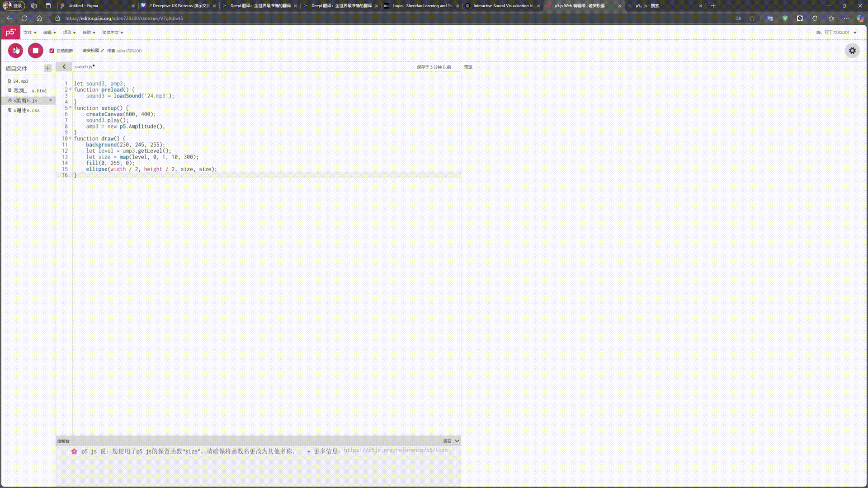868x488 pixels.
Task: Collapse the console with chevron
Action: click(x=457, y=441)
